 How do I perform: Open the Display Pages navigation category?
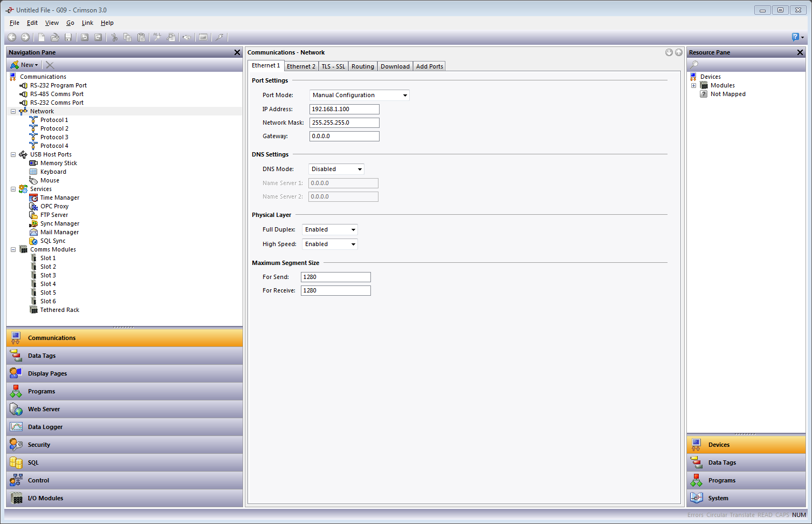tap(125, 373)
